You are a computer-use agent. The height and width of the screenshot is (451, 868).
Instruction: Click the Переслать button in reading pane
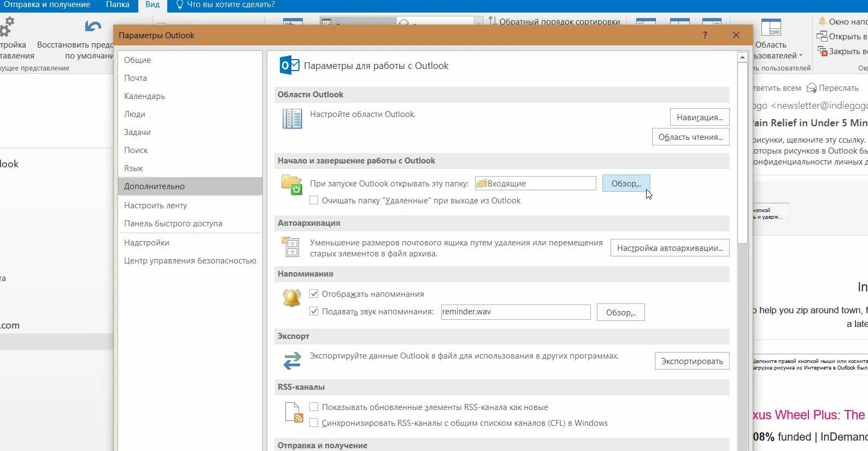click(832, 88)
